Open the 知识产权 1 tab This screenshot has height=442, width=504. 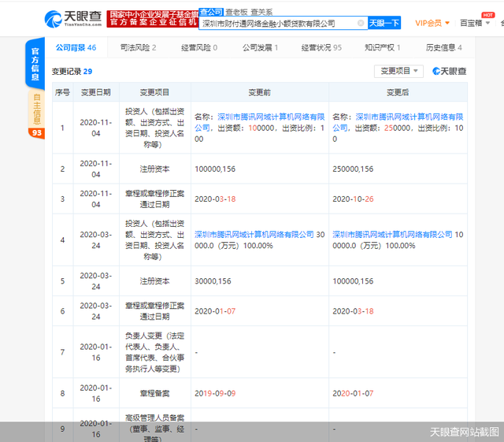click(383, 47)
